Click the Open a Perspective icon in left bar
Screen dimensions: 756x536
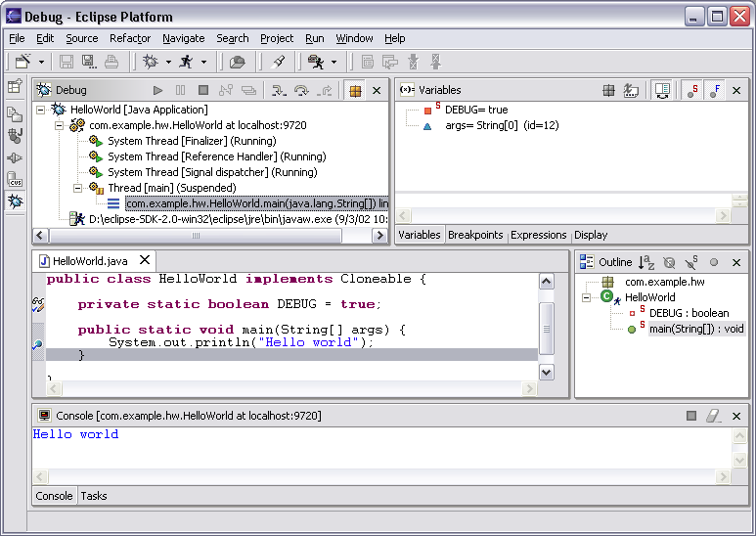(15, 86)
